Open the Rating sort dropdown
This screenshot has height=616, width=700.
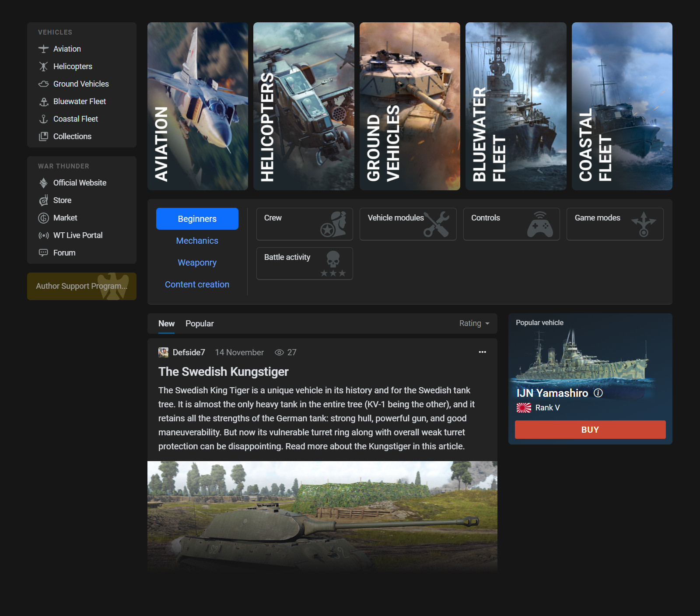[474, 323]
